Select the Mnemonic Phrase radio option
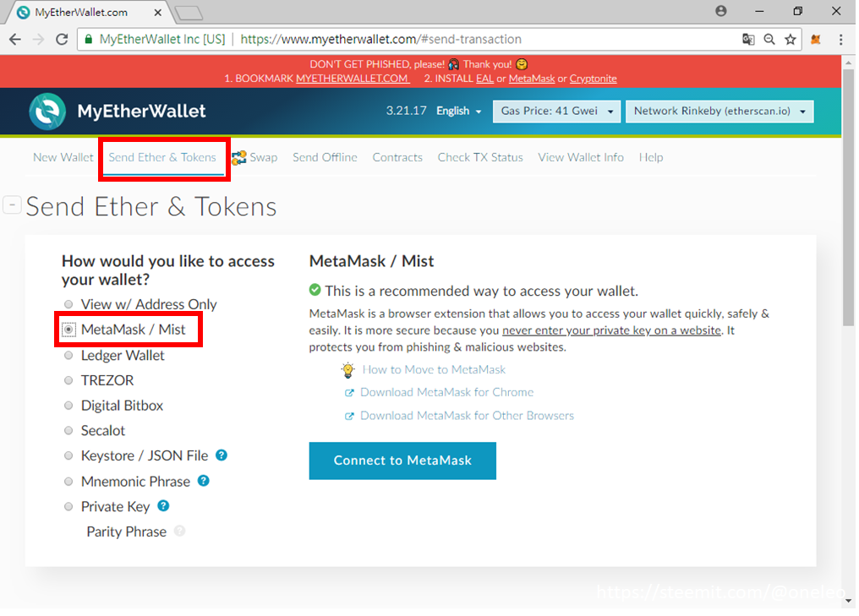The height and width of the screenshot is (616, 859). coord(68,482)
